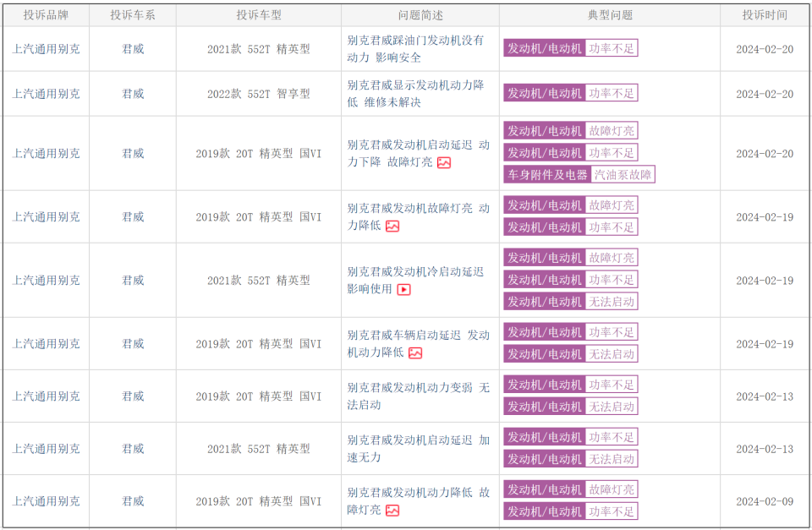Click 无法启动 tag in the 冷启动延迟 row
The width and height of the screenshot is (812, 530).
[571, 302]
